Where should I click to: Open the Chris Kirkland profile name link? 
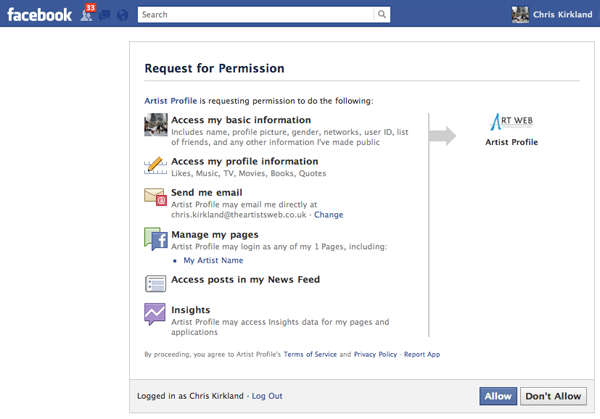(x=562, y=15)
